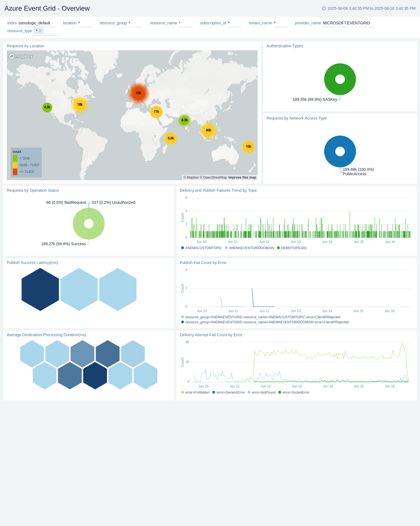The image size is (420, 526).
Task: Toggle error=SocketError legend entry
Action: click(294, 392)
